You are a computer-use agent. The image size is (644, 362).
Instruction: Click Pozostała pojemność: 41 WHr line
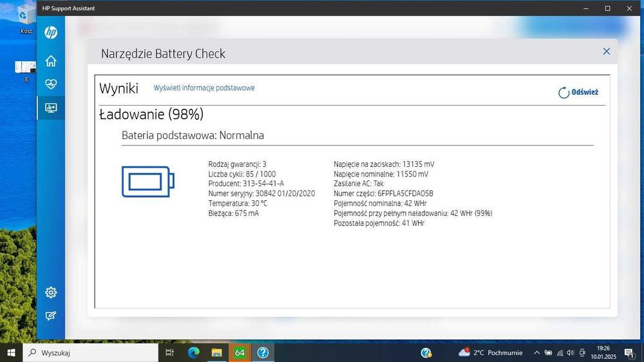(x=379, y=223)
